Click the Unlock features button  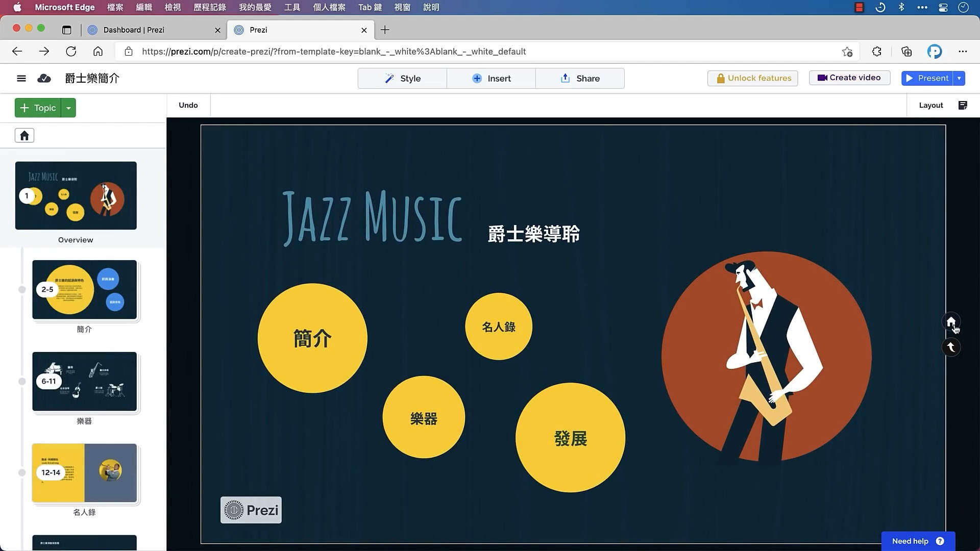pos(752,78)
